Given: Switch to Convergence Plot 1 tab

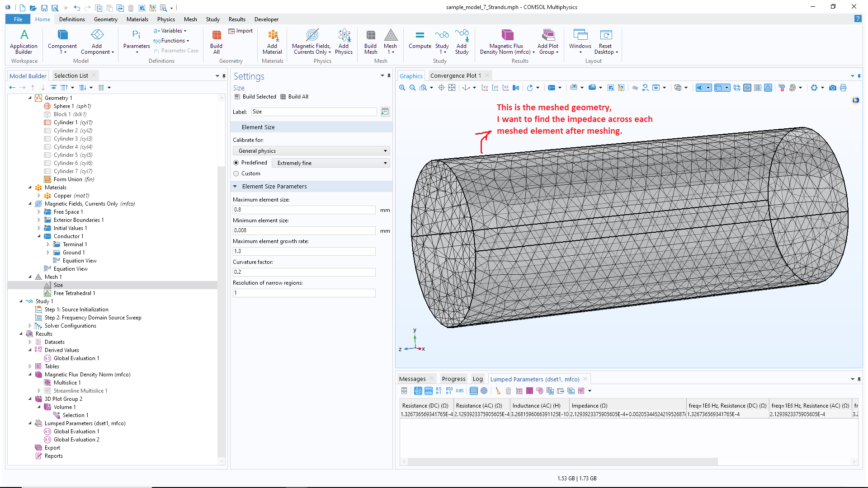Looking at the screenshot, I should coord(455,75).
